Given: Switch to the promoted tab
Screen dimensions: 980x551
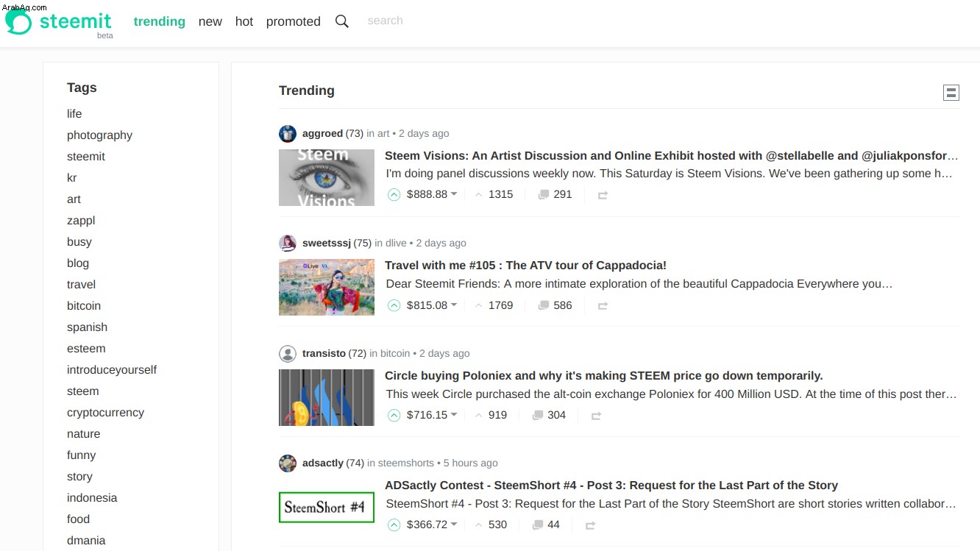Looking at the screenshot, I should pyautogui.click(x=294, y=21).
